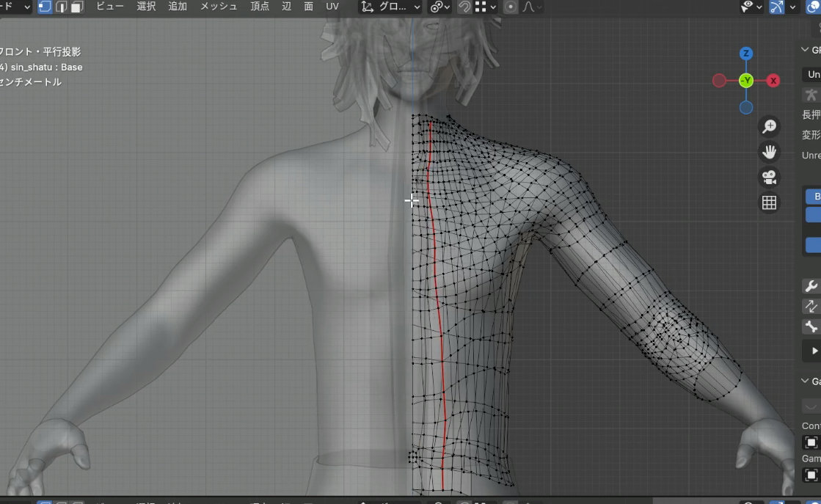
Task: Open the 選択 menu
Action: [x=146, y=7]
